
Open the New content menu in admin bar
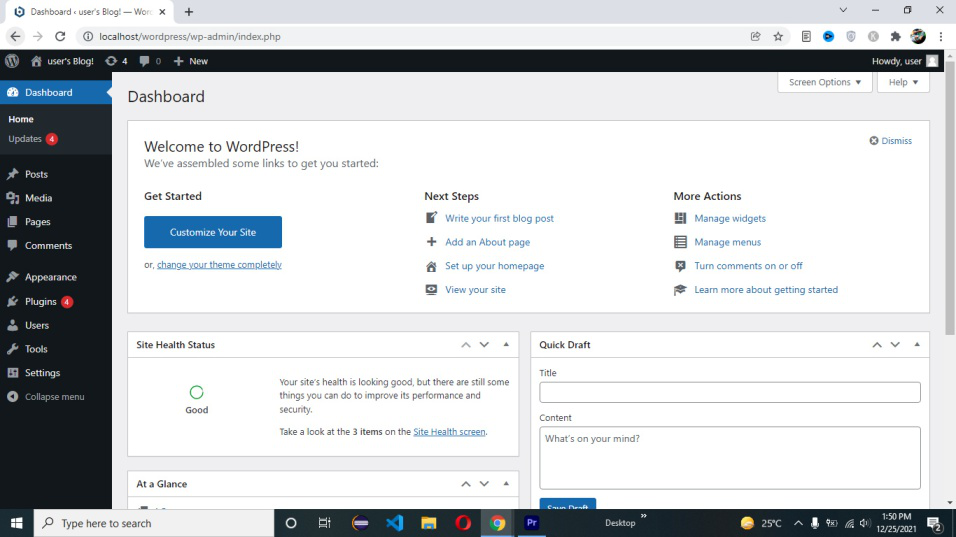(x=191, y=61)
